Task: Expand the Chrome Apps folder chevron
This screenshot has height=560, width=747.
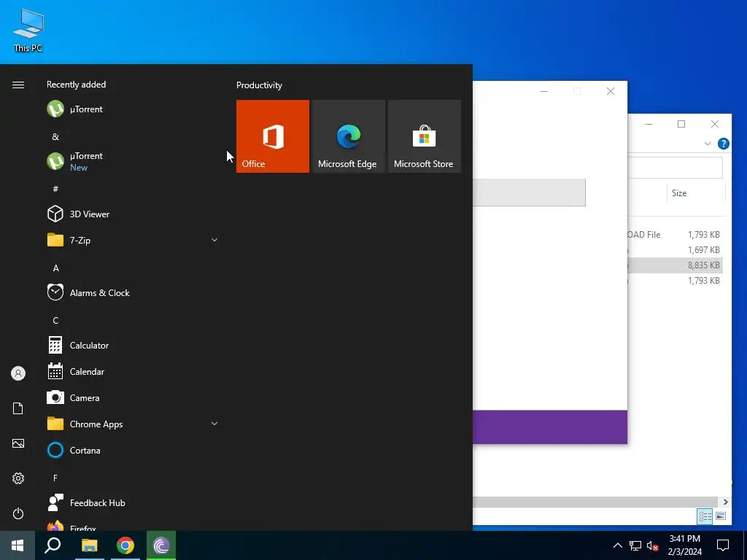Action: [x=214, y=424]
